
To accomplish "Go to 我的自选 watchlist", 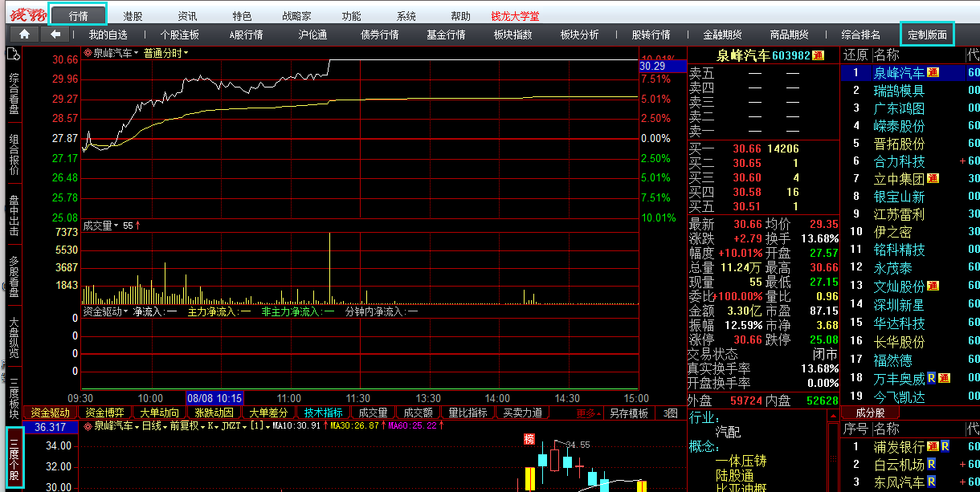I will point(108,35).
